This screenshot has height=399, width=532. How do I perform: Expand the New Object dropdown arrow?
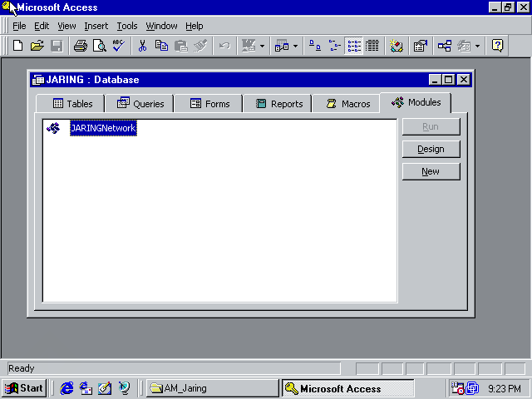tap(477, 46)
